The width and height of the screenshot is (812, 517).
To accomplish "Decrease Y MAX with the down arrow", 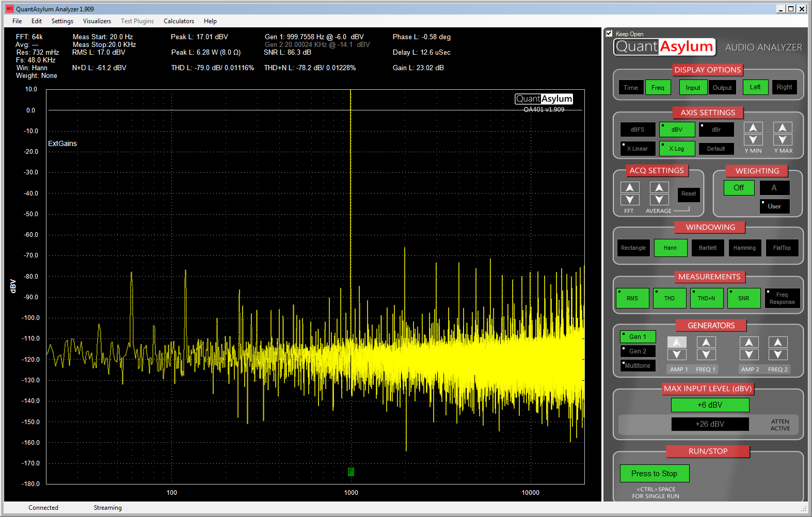I will 783,140.
